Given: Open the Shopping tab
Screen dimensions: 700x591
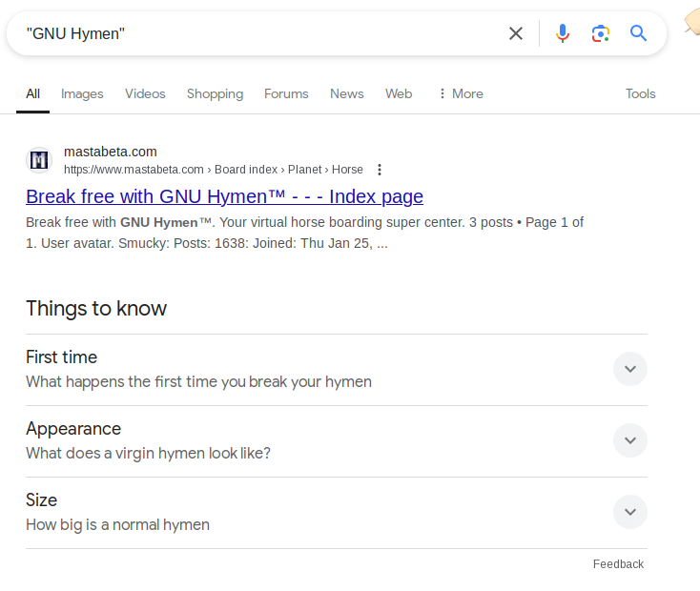Looking at the screenshot, I should pyautogui.click(x=215, y=93).
